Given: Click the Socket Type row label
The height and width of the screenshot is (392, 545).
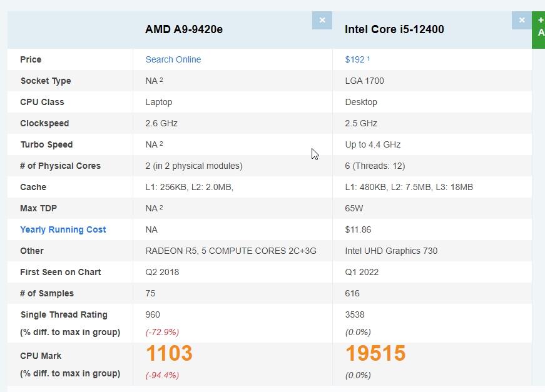Looking at the screenshot, I should pyautogui.click(x=46, y=81).
